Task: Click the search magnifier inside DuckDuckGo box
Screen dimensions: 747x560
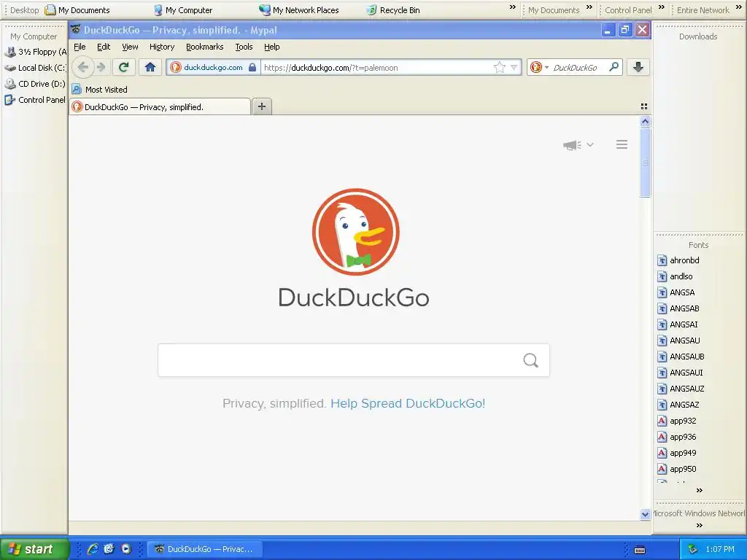Action: (531, 360)
